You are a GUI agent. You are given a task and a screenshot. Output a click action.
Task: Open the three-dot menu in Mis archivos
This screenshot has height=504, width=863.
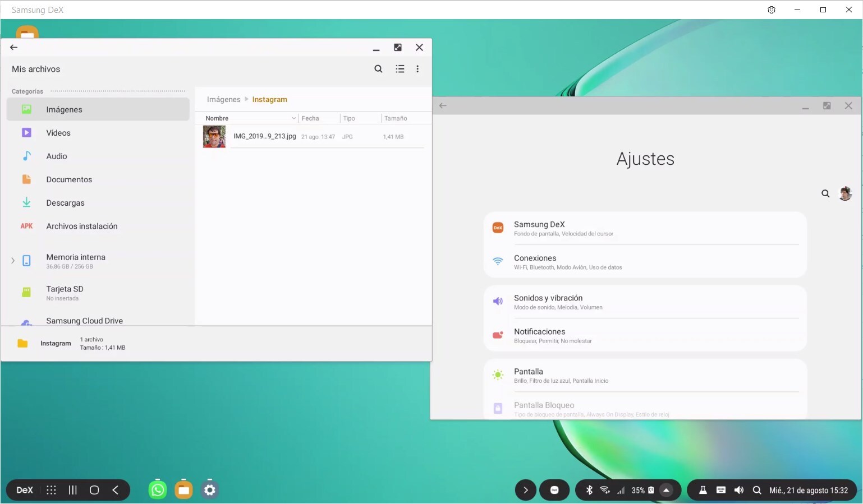[x=417, y=69]
